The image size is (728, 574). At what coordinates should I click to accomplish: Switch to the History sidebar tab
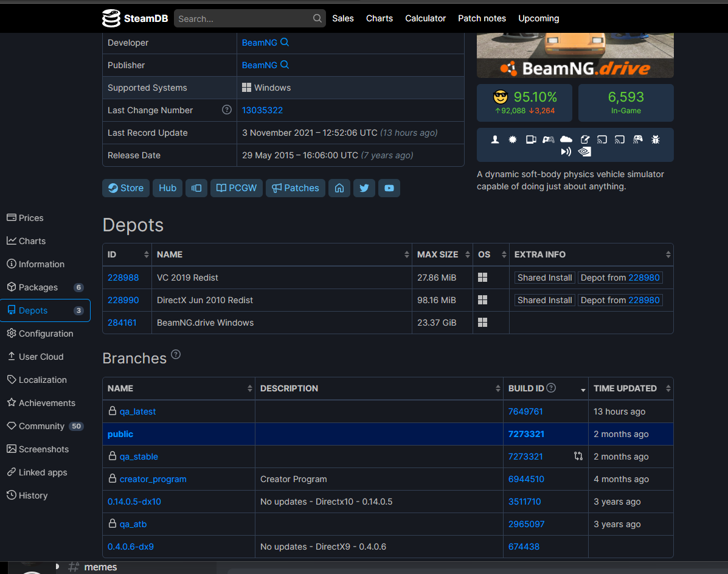coord(45,495)
